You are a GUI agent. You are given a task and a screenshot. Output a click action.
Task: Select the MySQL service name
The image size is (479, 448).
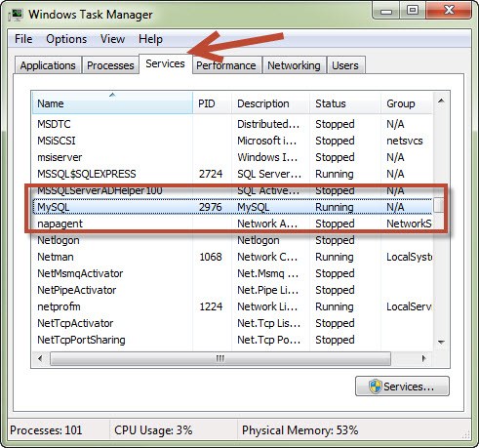pos(54,207)
